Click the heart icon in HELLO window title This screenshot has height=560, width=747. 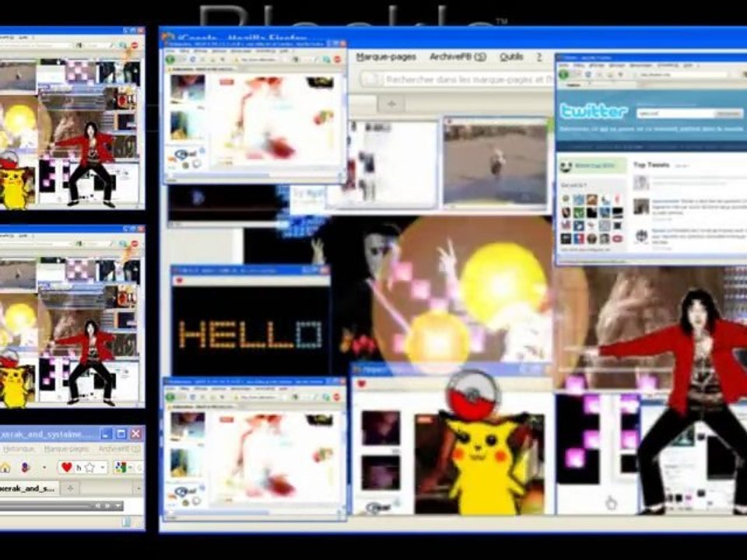click(x=179, y=281)
